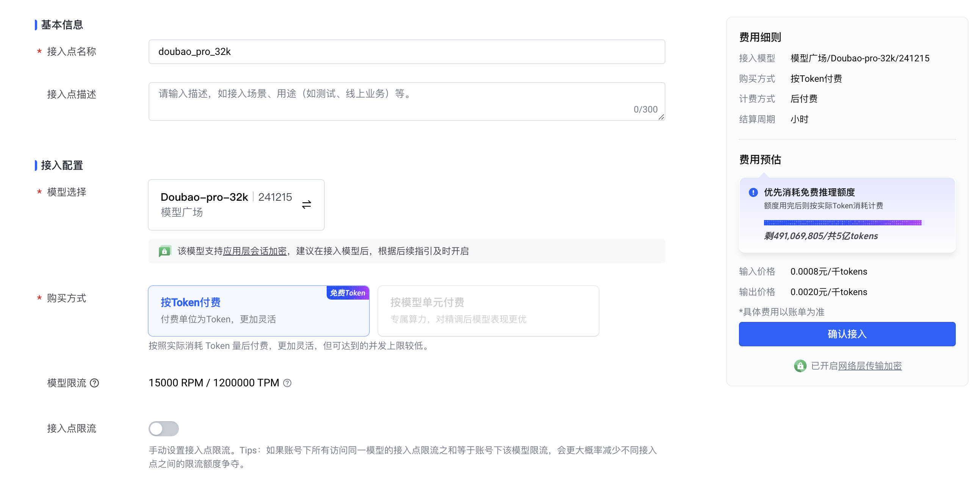Click green lock icon in encryption notice
Image resolution: width=980 pixels, height=478 pixels.
pyautogui.click(x=164, y=251)
